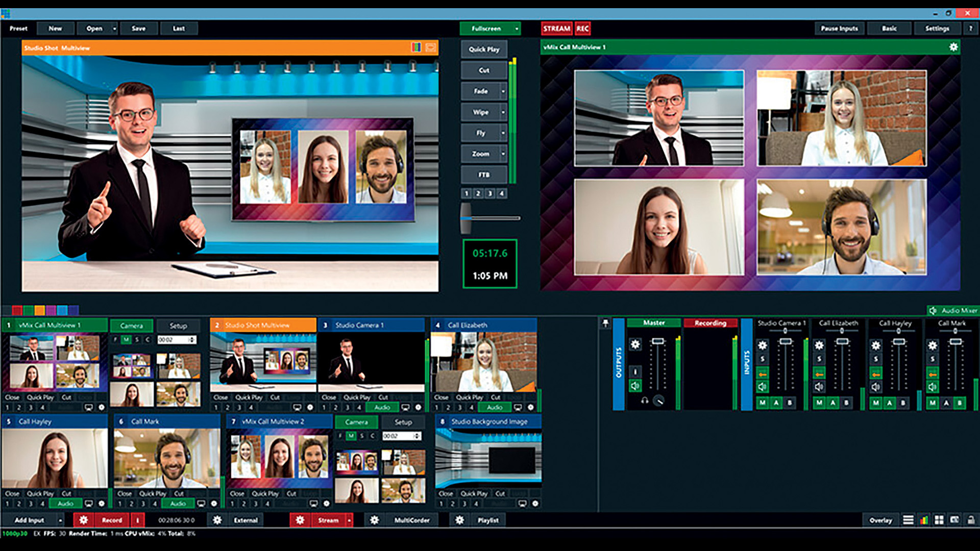The width and height of the screenshot is (980, 551).
Task: Open the input settings gear on Studio Camera 1 input
Action: pyautogui.click(x=419, y=407)
